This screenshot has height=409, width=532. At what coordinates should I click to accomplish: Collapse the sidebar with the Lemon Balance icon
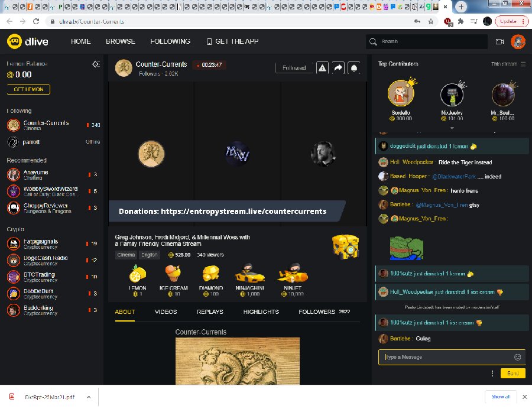point(96,64)
